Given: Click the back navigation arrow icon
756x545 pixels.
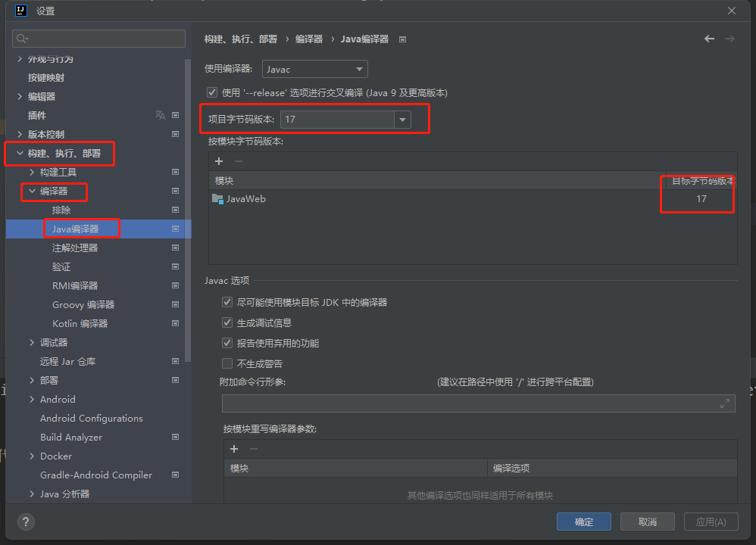Looking at the screenshot, I should 709,39.
